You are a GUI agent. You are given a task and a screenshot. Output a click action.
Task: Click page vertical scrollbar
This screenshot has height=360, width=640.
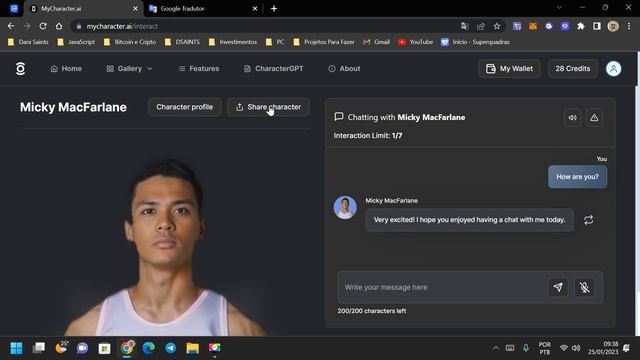point(638,194)
